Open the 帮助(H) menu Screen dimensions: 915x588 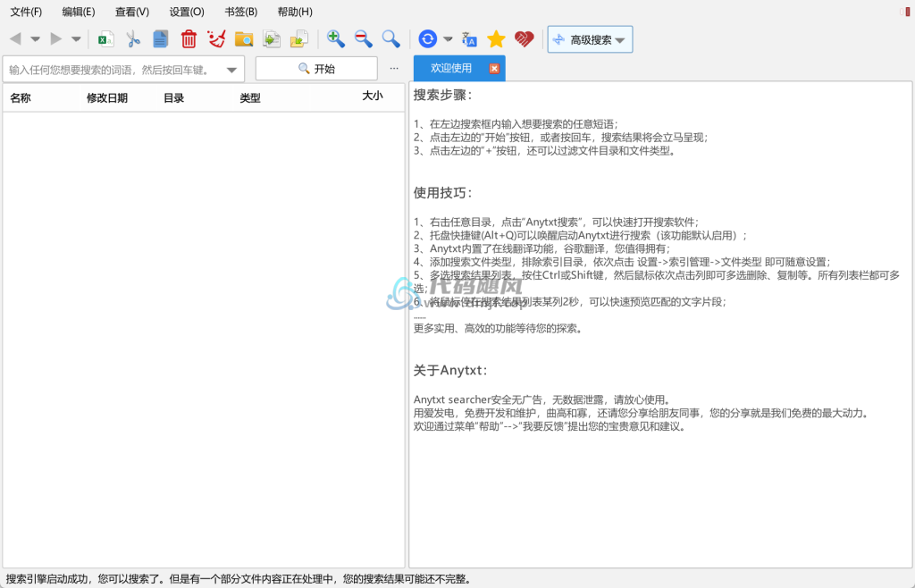click(295, 12)
